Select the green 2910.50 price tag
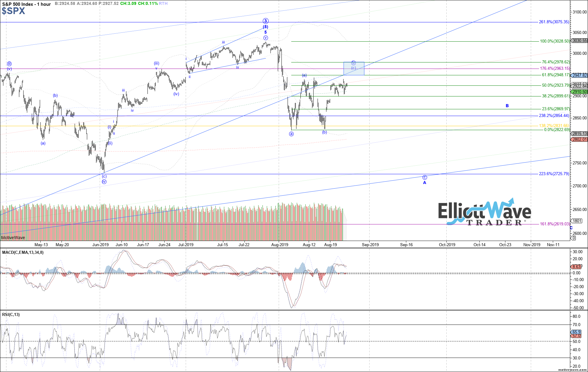The width and height of the screenshot is (588, 372). [x=579, y=92]
